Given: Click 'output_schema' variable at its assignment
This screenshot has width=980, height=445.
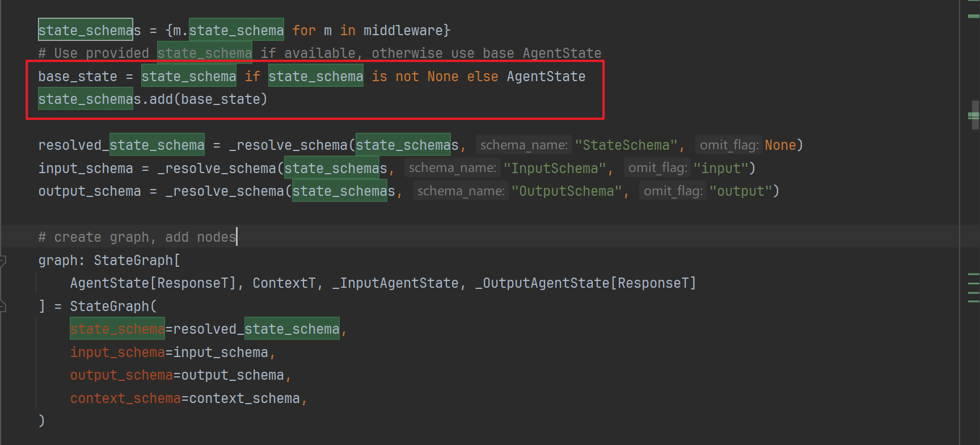Looking at the screenshot, I should click(90, 191).
